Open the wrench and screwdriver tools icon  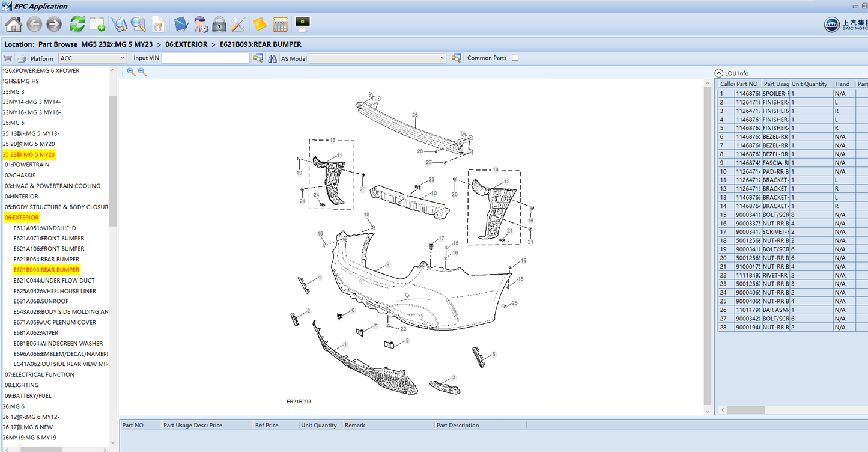click(238, 24)
